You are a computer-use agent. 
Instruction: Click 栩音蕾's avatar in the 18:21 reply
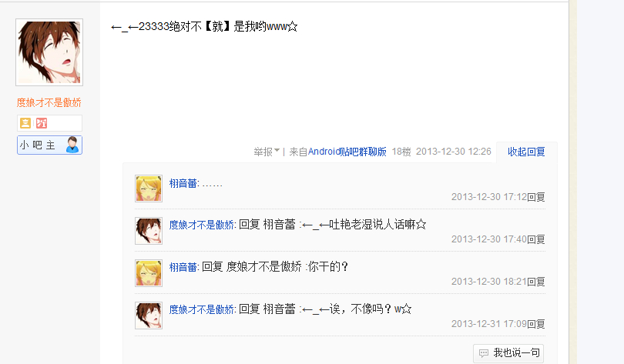(x=149, y=273)
